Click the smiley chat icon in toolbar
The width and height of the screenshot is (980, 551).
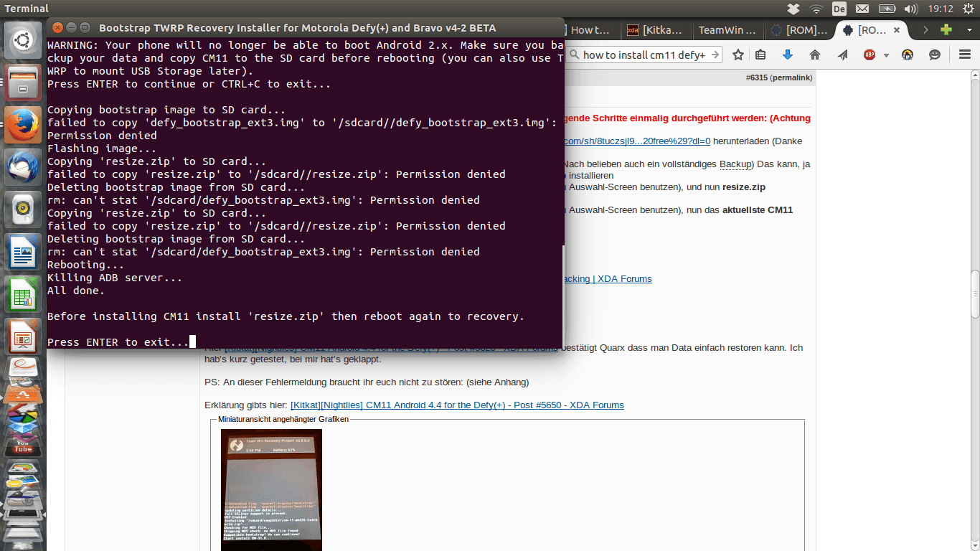click(935, 55)
